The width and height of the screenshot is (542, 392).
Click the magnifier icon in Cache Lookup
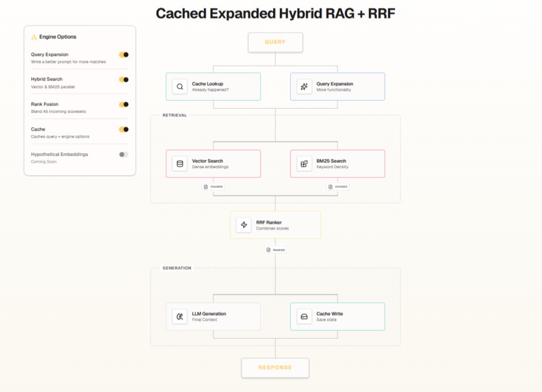coord(180,87)
